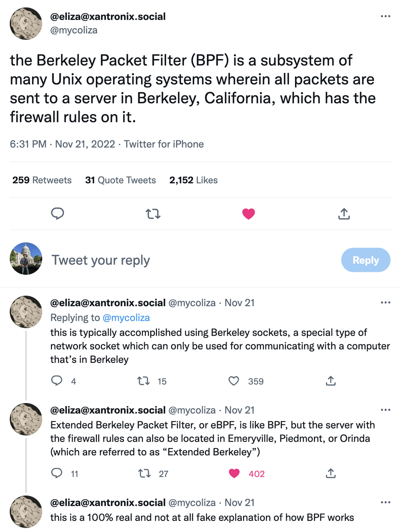Show the 2,152 Likes list
The height and width of the screenshot is (532, 401).
(193, 180)
